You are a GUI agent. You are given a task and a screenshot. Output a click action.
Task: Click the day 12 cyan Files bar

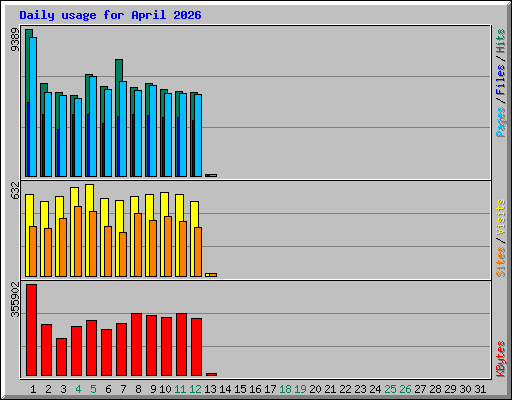pos(198,135)
